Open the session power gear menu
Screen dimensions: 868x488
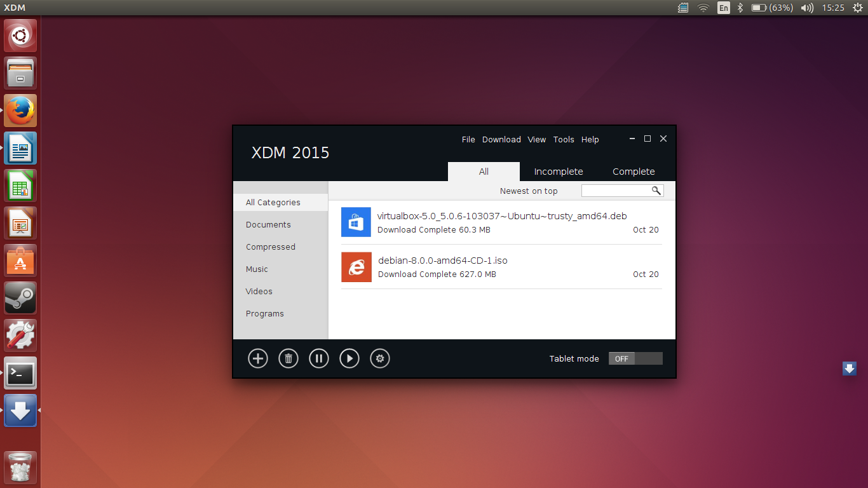click(x=857, y=8)
